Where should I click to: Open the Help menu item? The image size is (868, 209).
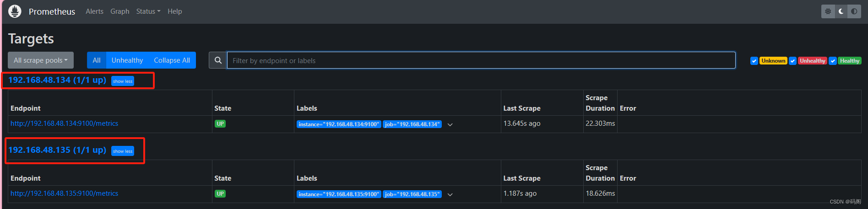[x=175, y=11]
